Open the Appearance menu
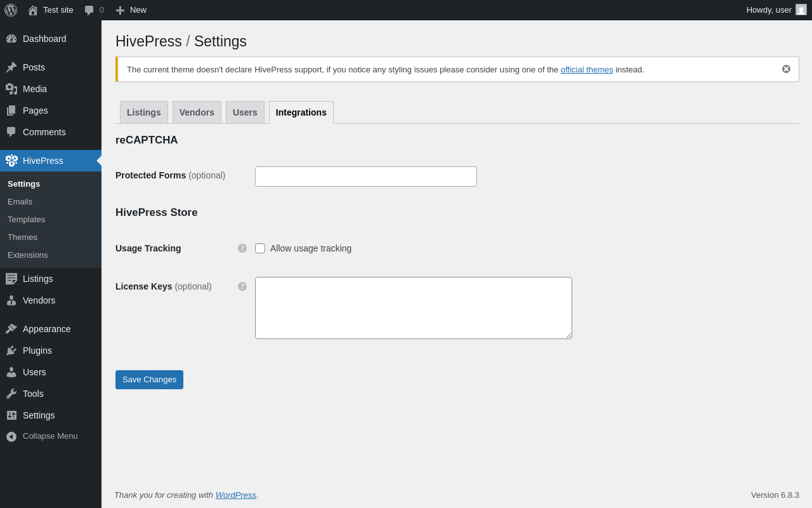The width and height of the screenshot is (812, 508). point(46,329)
